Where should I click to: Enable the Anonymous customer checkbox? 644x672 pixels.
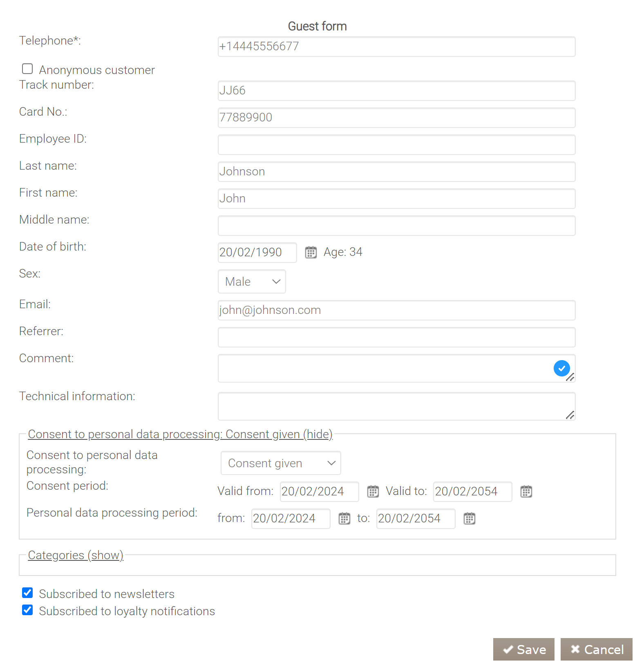click(27, 69)
